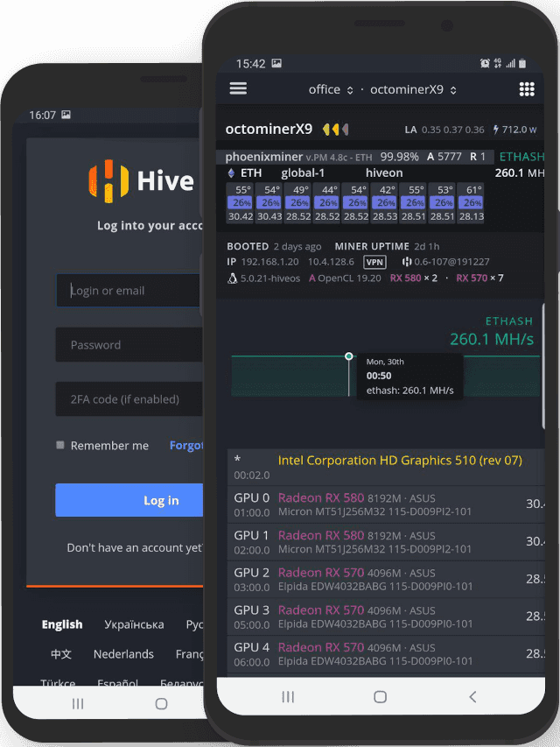
Task: Click the Password field on login screen
Action: [x=129, y=344]
